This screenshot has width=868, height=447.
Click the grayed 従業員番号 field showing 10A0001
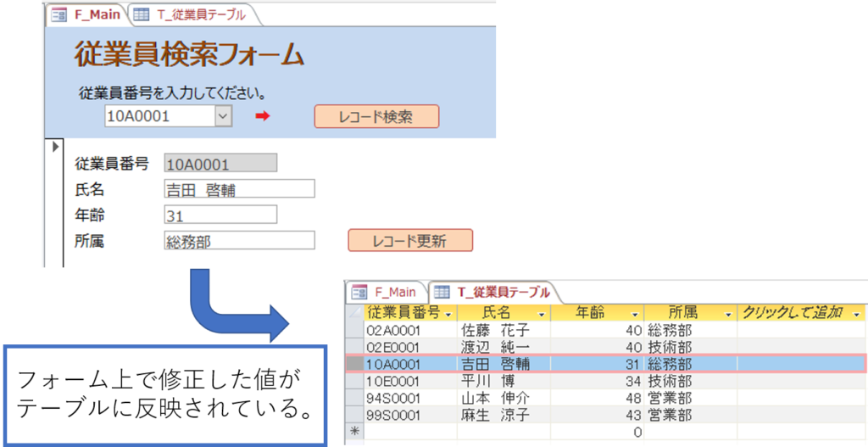[x=220, y=164]
